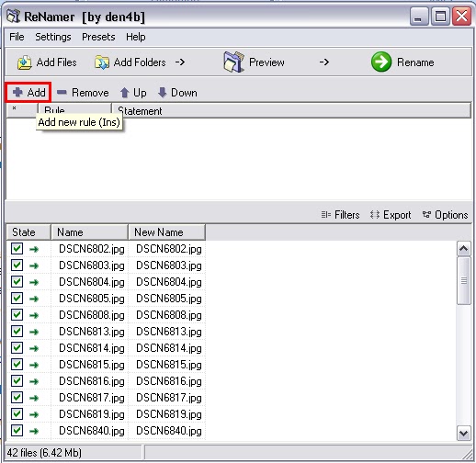
Task: Click green arrow state icon for DSCN6802.jpg
Action: click(34, 249)
